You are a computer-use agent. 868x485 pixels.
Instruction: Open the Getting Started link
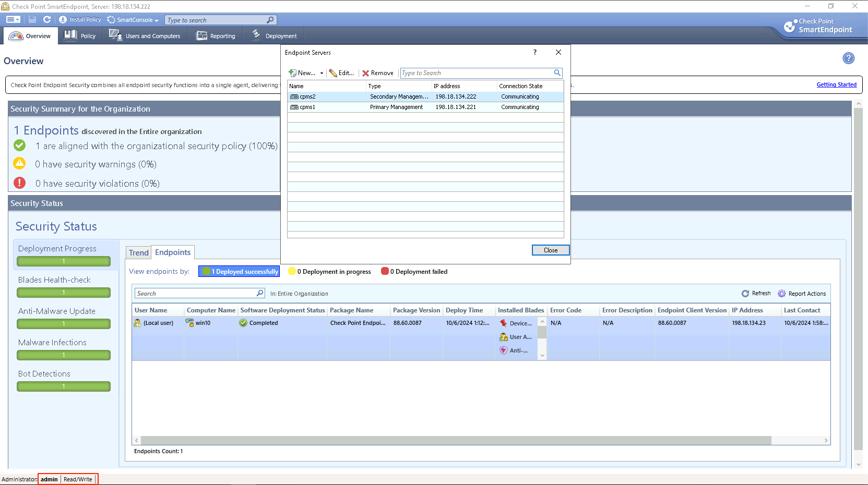tap(836, 84)
